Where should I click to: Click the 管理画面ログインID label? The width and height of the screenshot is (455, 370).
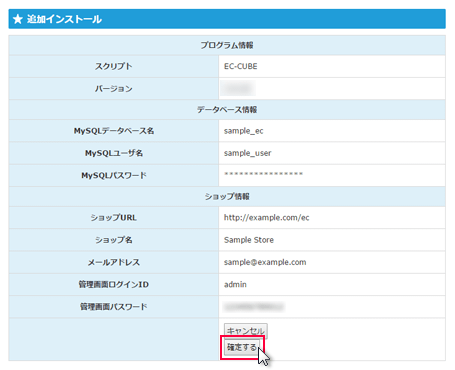click(114, 285)
